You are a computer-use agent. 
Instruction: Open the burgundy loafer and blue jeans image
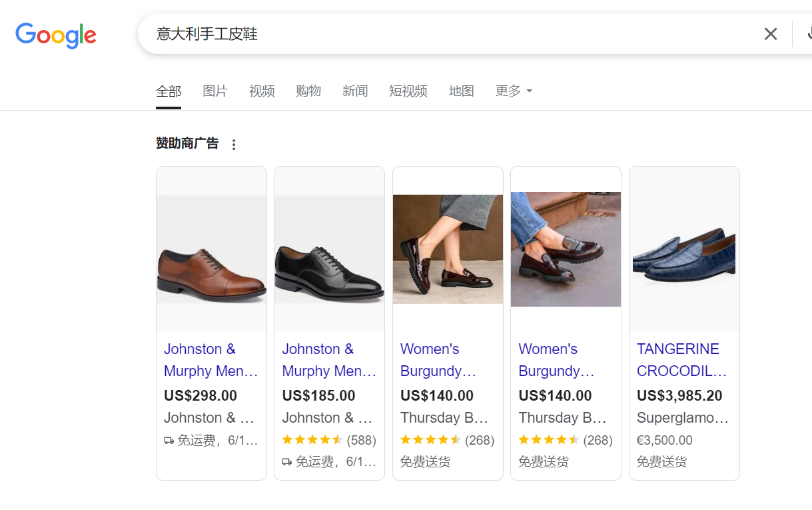pos(566,249)
